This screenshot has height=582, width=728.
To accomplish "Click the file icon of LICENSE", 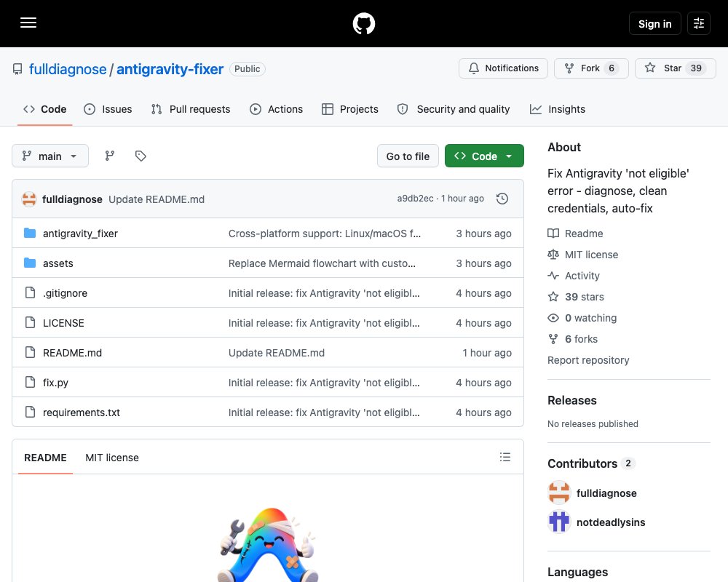I will tap(30, 322).
